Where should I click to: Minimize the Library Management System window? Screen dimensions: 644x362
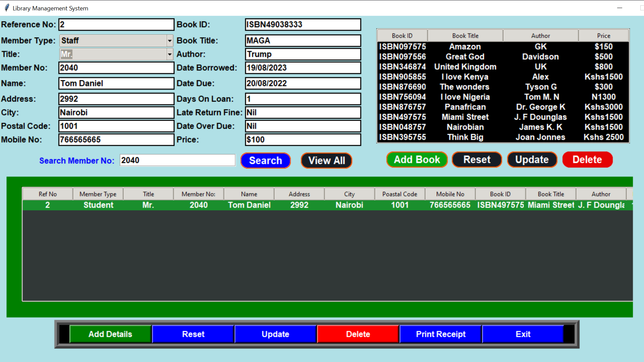[620, 8]
